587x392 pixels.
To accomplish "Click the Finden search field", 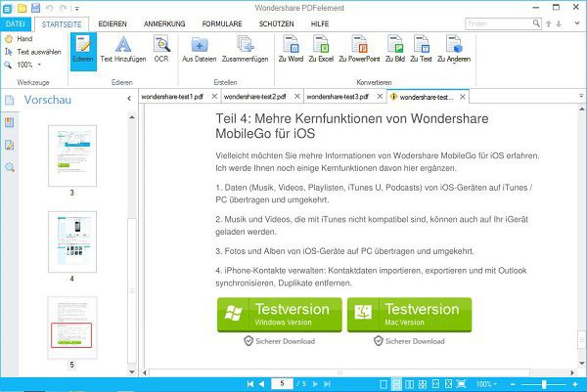I will tap(498, 23).
